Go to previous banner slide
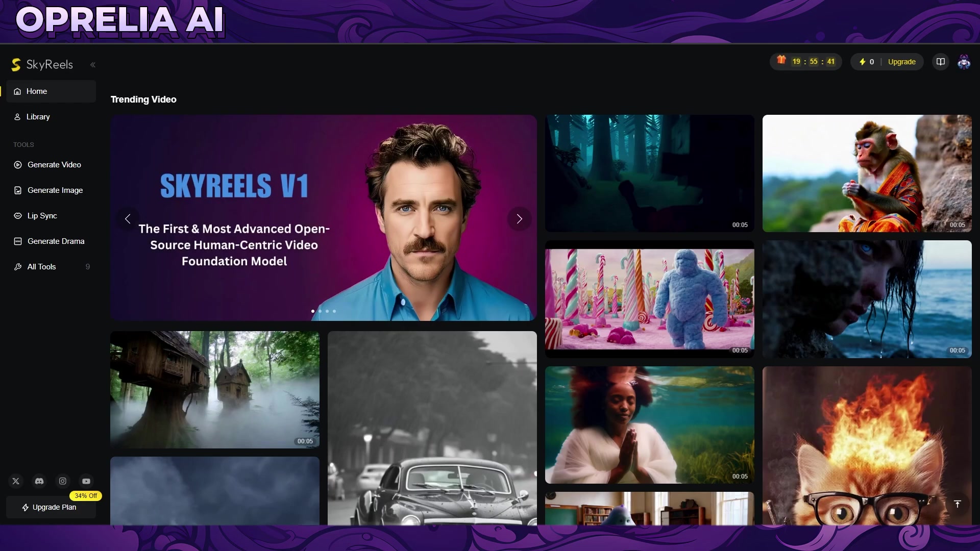This screenshot has height=551, width=980. (128, 219)
